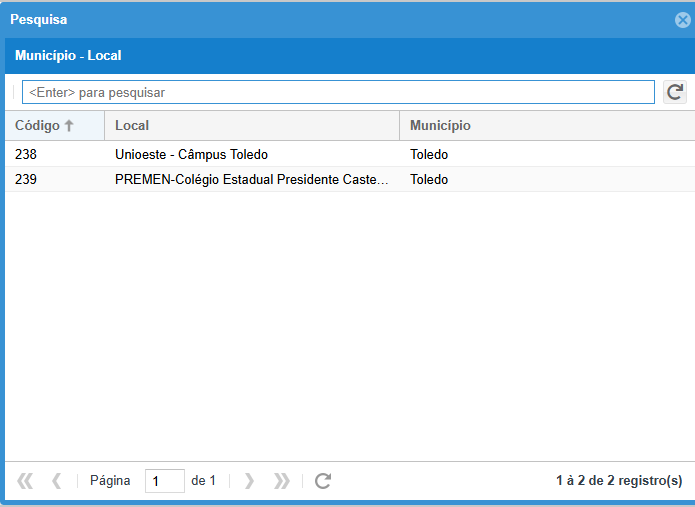Click the Código ascending sort arrow
Screen dimensions: 695x507
point(69,126)
